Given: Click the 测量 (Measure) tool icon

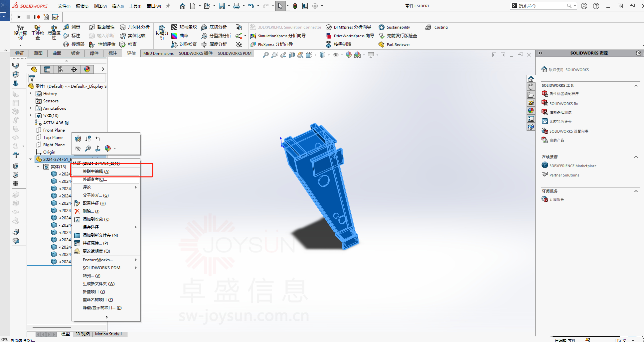Looking at the screenshot, I should pyautogui.click(x=67, y=27).
